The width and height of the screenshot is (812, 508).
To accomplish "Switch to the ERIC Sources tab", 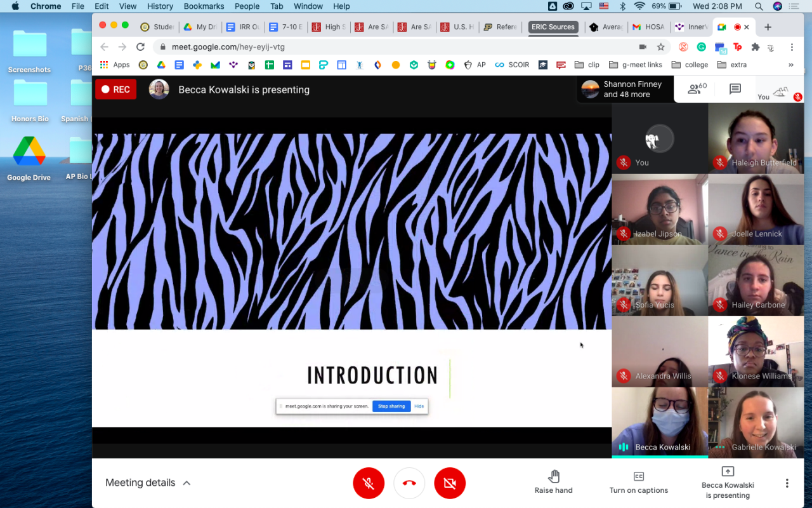I will click(553, 27).
